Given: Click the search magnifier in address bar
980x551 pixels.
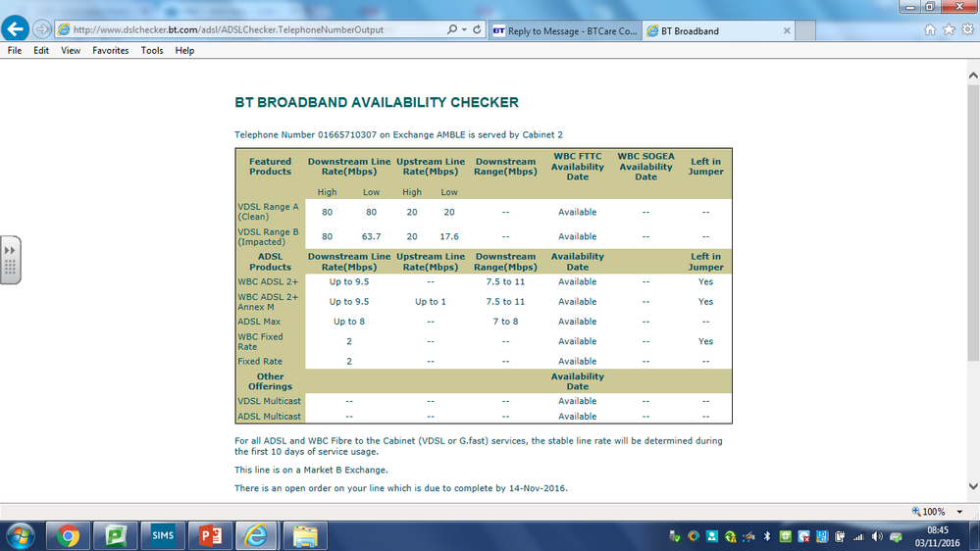Looking at the screenshot, I should 452,29.
